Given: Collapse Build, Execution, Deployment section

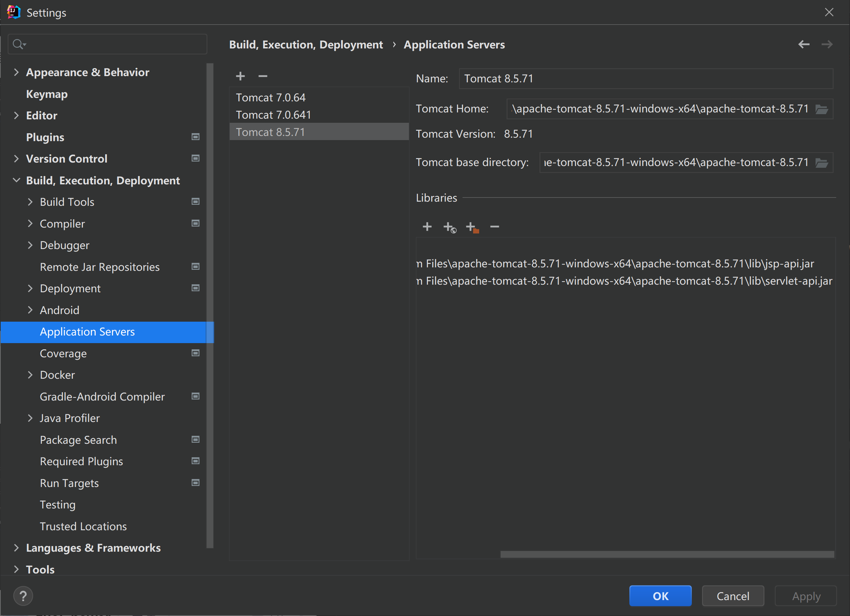Looking at the screenshot, I should [16, 180].
